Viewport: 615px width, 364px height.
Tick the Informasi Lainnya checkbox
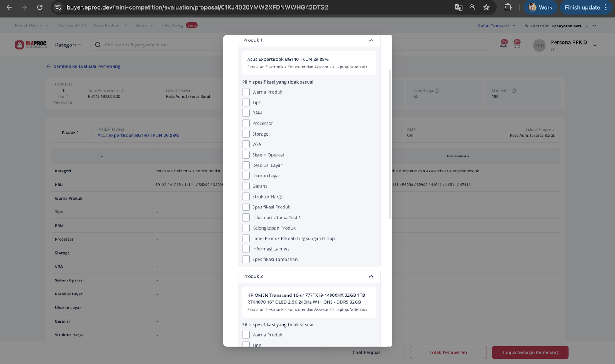pos(246,249)
